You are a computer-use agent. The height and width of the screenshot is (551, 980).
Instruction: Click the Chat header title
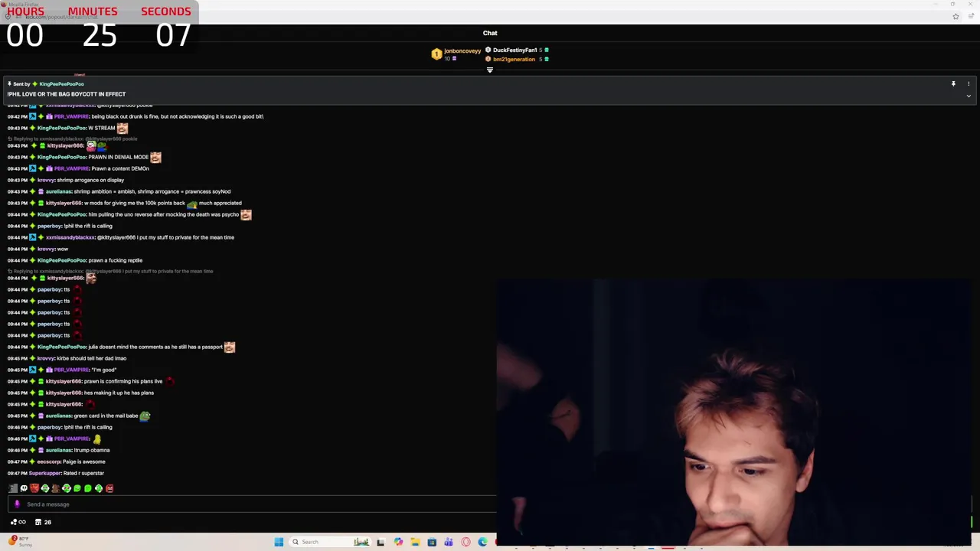click(490, 33)
